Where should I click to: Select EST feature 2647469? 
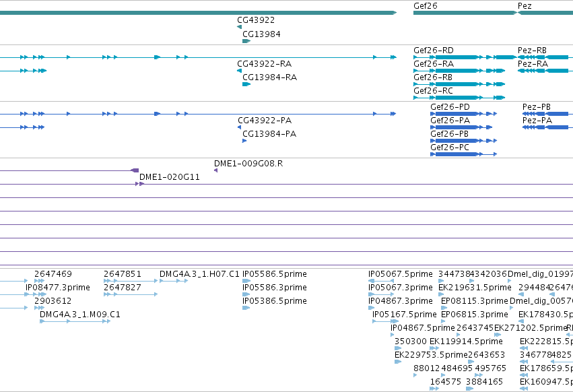pos(40,281)
